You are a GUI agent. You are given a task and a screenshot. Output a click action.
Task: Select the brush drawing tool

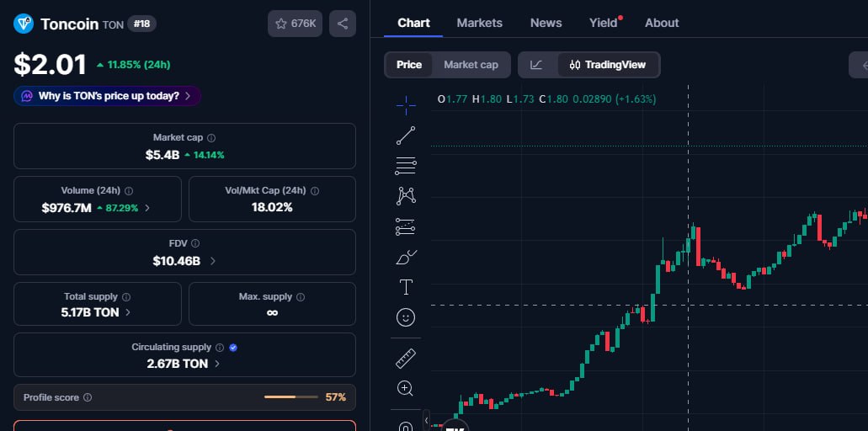[x=406, y=258]
